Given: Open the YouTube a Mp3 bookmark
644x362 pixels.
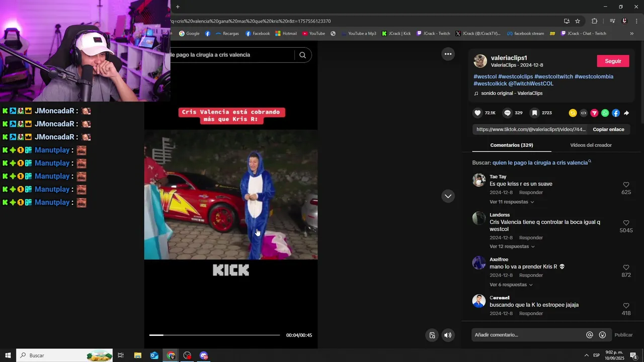Looking at the screenshot, I should click(358, 34).
